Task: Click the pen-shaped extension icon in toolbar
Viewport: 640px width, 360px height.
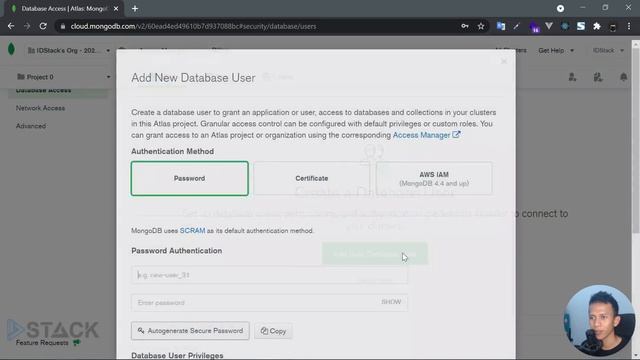Action: click(x=516, y=26)
